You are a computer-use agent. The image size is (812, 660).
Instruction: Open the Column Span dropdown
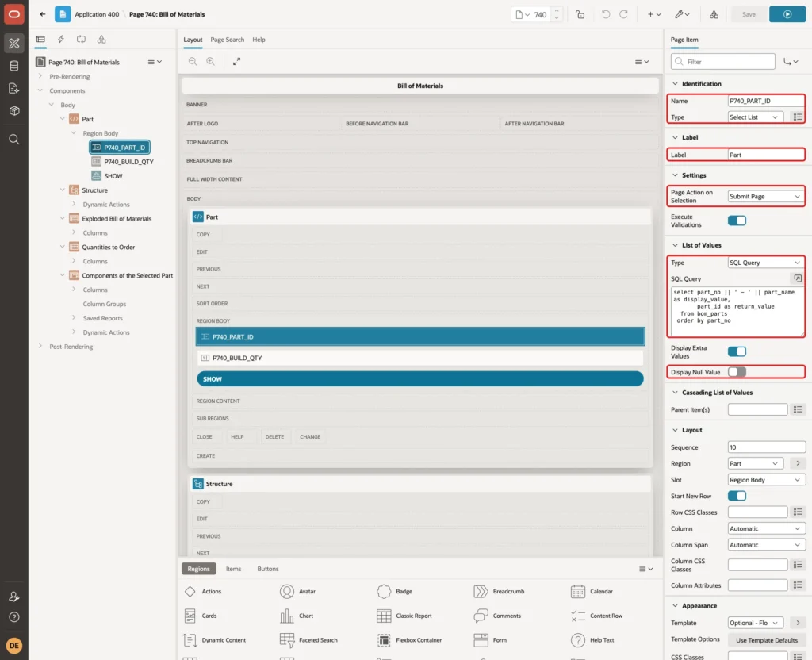point(765,544)
